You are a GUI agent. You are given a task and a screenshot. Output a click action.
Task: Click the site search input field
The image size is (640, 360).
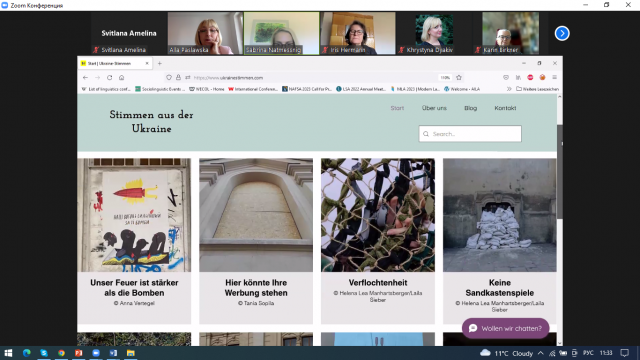[470, 134]
